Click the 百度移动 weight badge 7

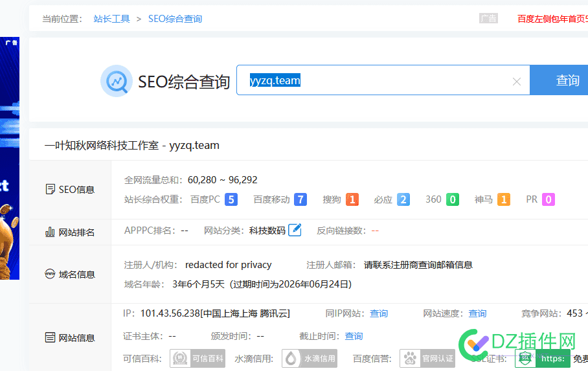point(300,199)
